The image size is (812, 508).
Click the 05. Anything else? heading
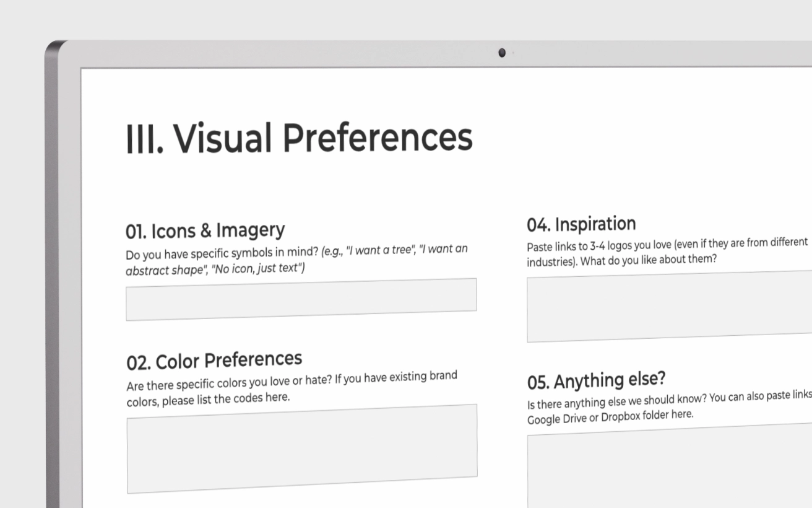tap(596, 381)
